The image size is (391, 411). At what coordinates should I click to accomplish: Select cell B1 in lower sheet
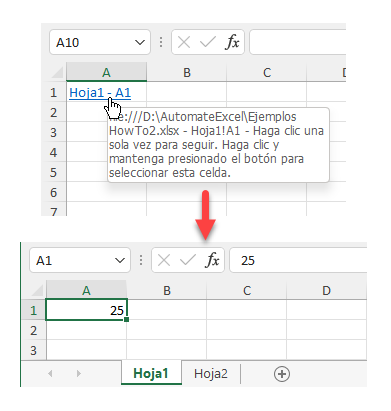click(x=167, y=310)
